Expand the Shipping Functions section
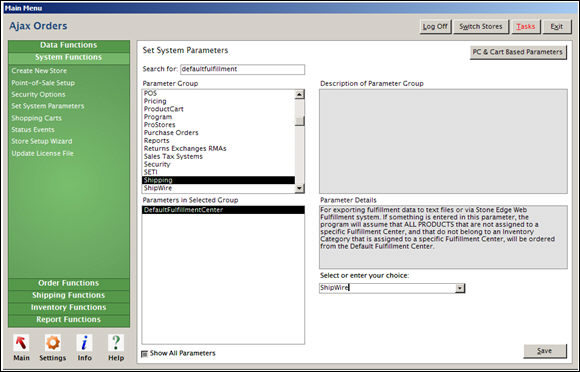Viewport: 580px width, 372px height. [x=69, y=295]
